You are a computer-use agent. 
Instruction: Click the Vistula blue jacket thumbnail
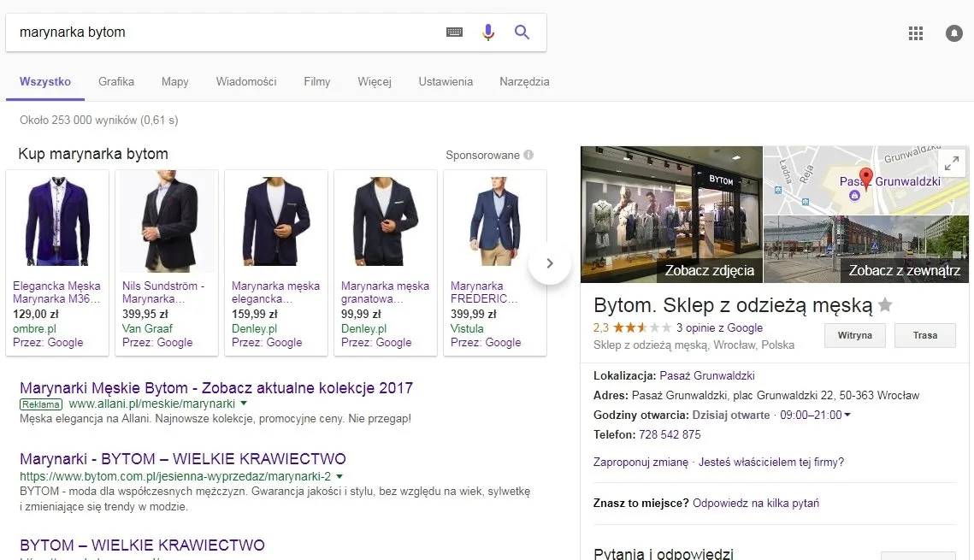[x=495, y=221]
